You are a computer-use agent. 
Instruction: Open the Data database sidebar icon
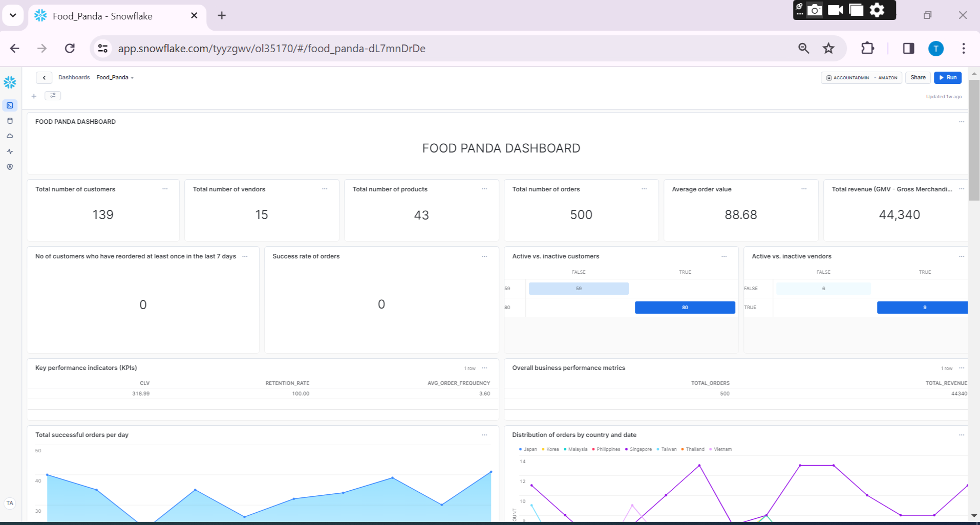(x=10, y=121)
